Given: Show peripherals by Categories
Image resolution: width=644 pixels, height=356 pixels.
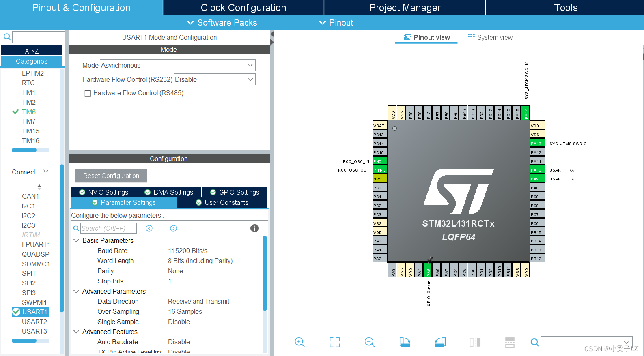Looking at the screenshot, I should [32, 61].
